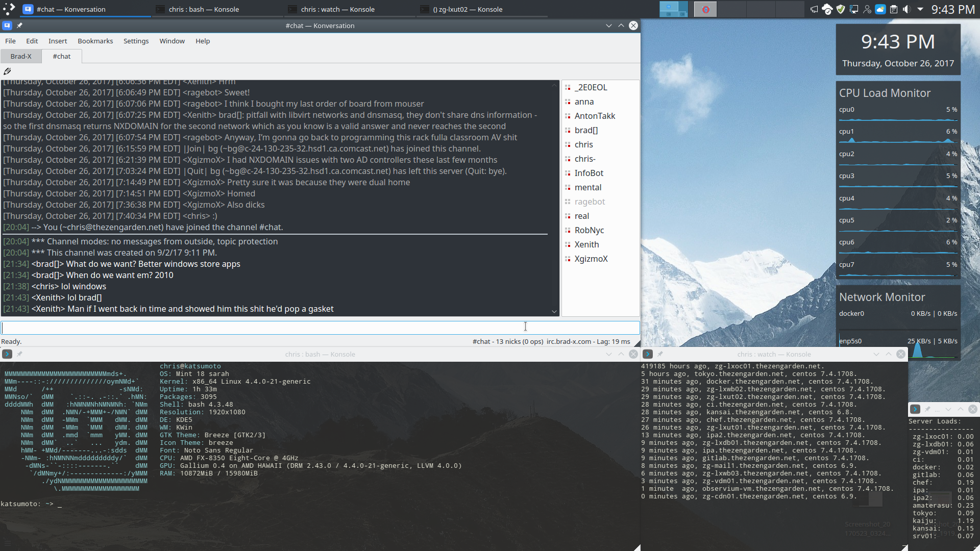Viewport: 980px width, 551px height.
Task: Click the Konversation window menu icon in titlebar
Action: [x=7, y=26]
